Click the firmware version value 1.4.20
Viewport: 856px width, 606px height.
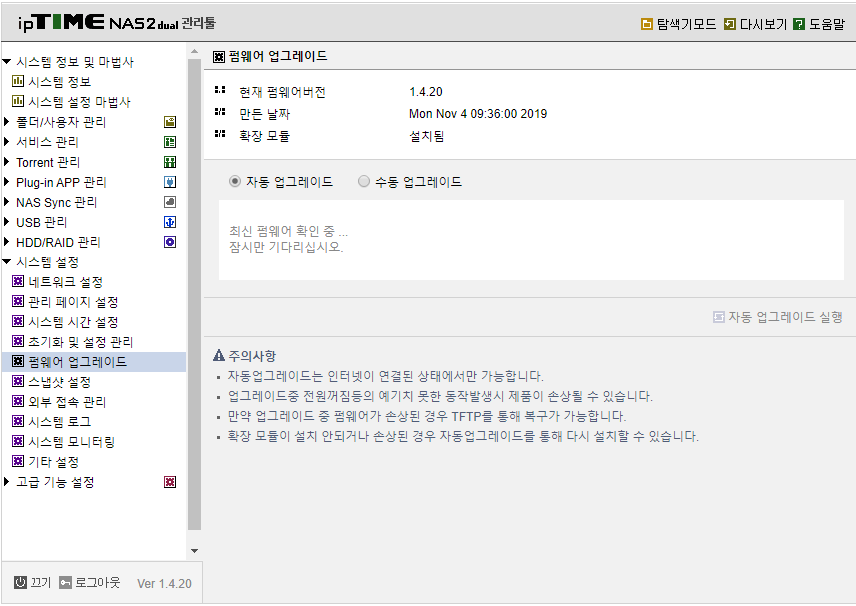tap(426, 92)
